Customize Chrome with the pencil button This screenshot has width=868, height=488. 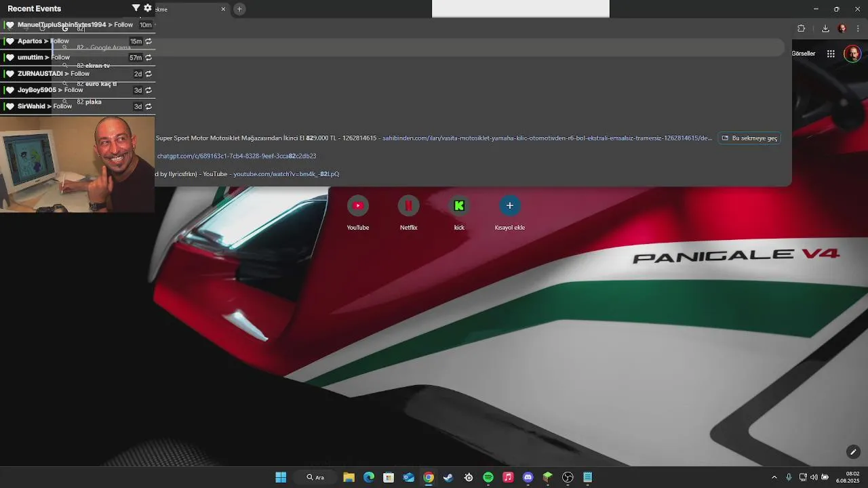pos(853,452)
